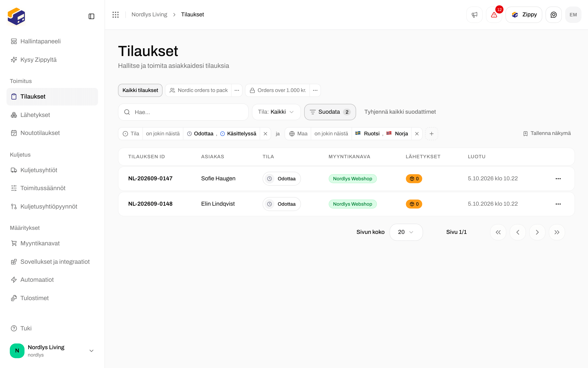Image resolution: width=588 pixels, height=368 pixels.
Task: Open options for Orders over 1.000 kr. view
Action: click(315, 90)
